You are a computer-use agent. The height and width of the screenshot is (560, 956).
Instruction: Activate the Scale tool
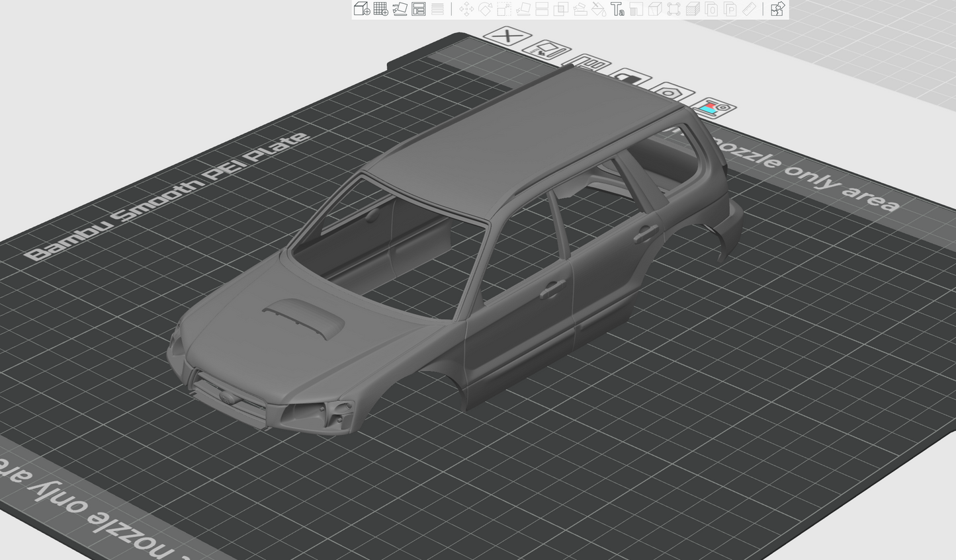[x=504, y=9]
